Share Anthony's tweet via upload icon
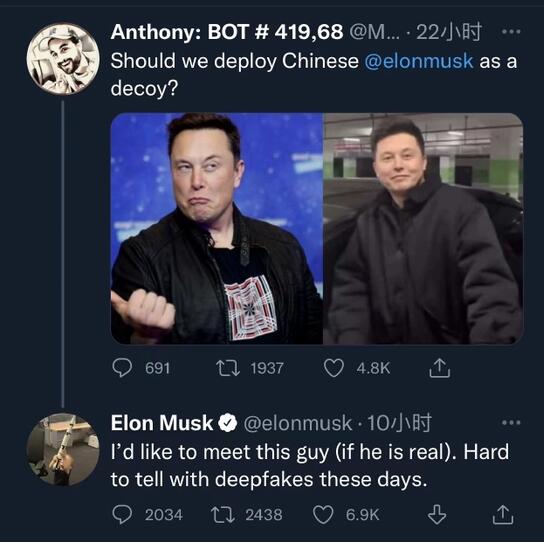Viewport: 544px width, 543px height. click(439, 368)
